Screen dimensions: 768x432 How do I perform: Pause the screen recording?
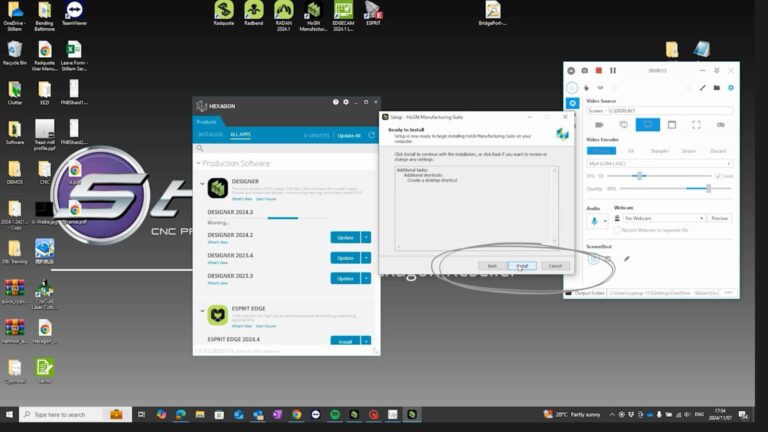tap(613, 70)
